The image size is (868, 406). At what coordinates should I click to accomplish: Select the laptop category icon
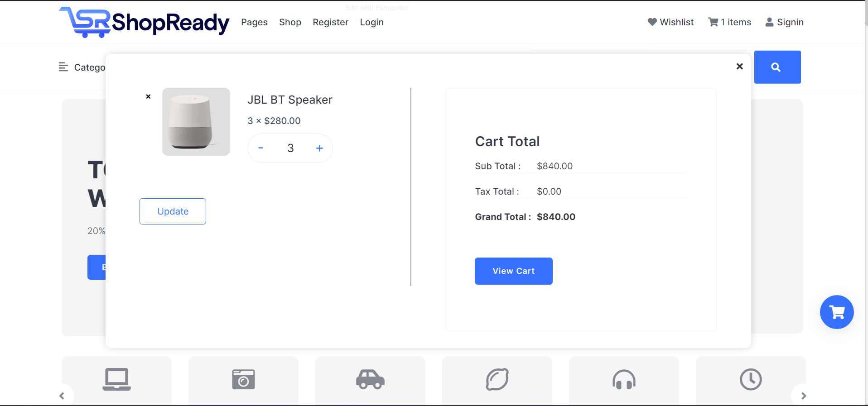[117, 379]
